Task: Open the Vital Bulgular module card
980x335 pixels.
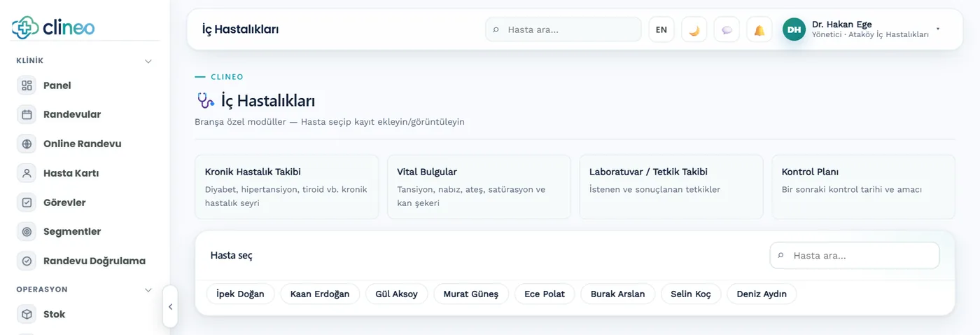Action: (x=479, y=187)
